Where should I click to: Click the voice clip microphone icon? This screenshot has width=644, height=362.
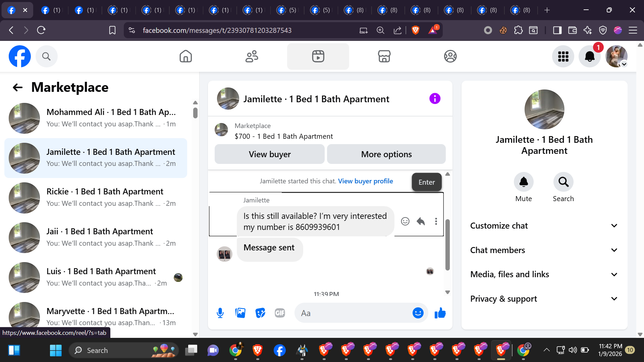[x=220, y=313]
